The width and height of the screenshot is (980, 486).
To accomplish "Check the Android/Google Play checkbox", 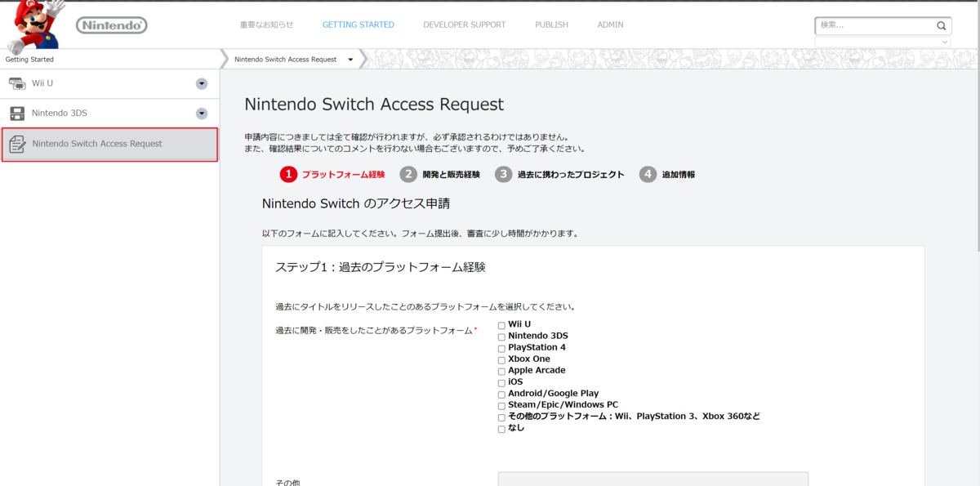I will pyautogui.click(x=501, y=395).
